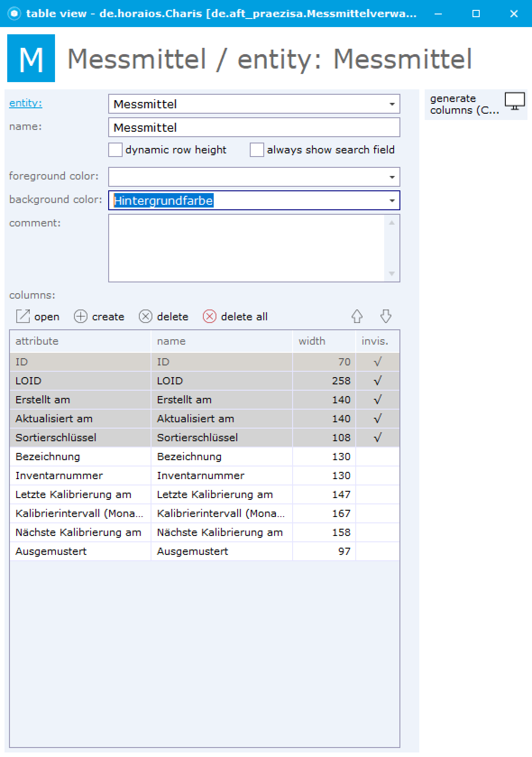
Task: Click the generate columns button label
Action: pyautogui.click(x=464, y=105)
